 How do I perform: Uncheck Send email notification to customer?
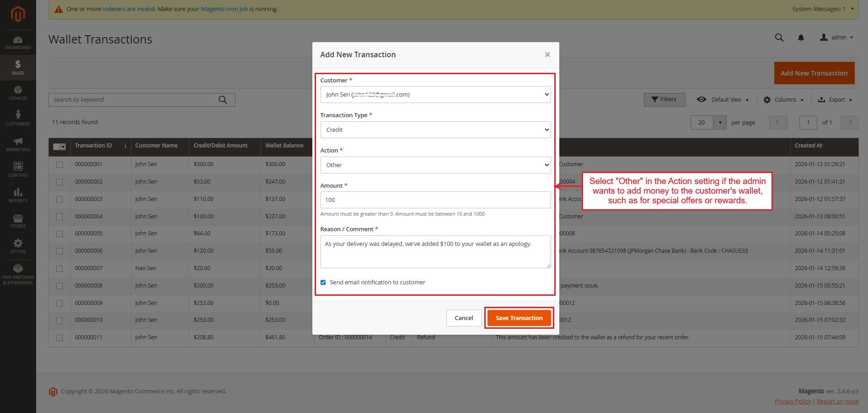323,283
